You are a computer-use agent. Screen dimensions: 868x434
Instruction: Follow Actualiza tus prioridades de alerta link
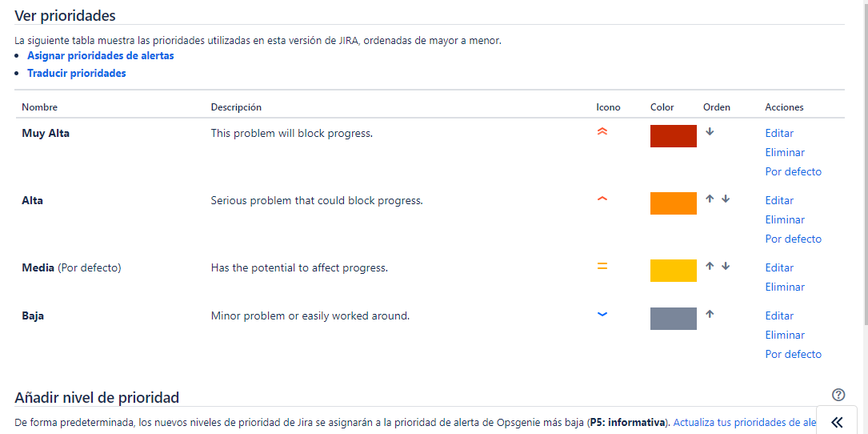pos(744,422)
